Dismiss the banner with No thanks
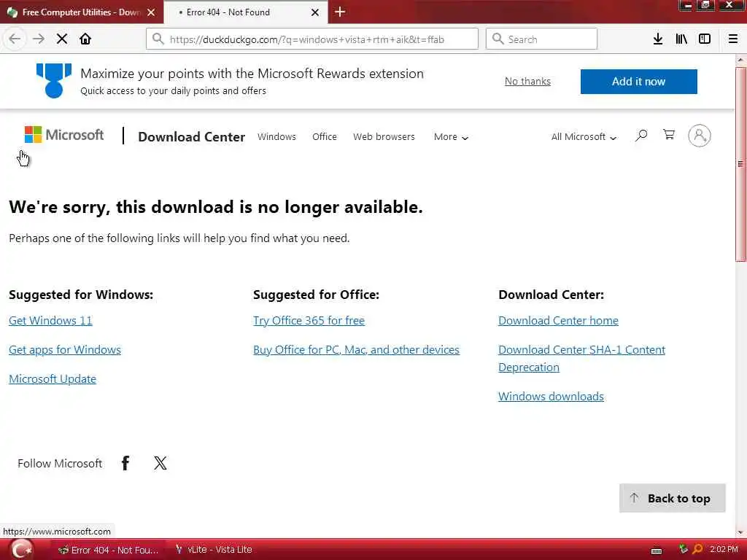Screen dimensions: 747x560 (527, 82)
